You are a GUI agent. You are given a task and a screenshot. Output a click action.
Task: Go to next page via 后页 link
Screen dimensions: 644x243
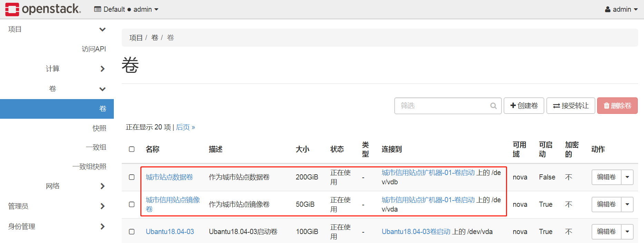(x=186, y=127)
